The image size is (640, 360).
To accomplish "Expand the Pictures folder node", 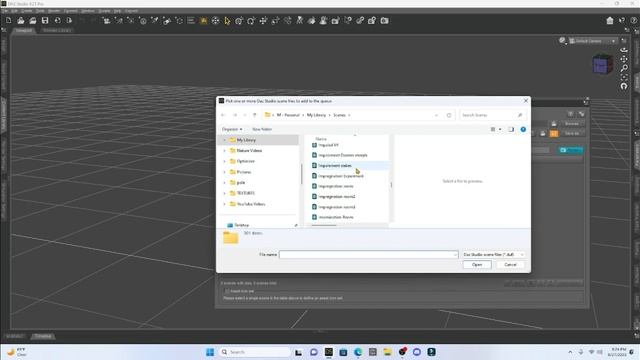I will [x=224, y=172].
